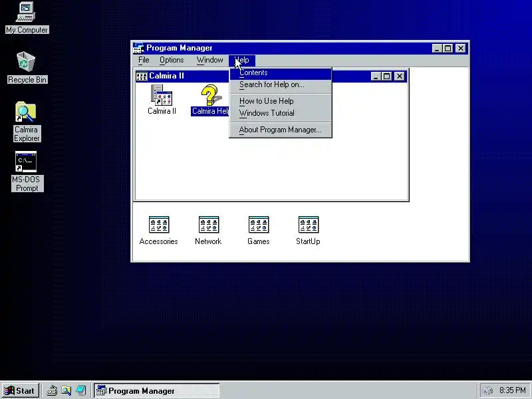
Task: Minimize the Program Manager window
Action: pyautogui.click(x=437, y=49)
